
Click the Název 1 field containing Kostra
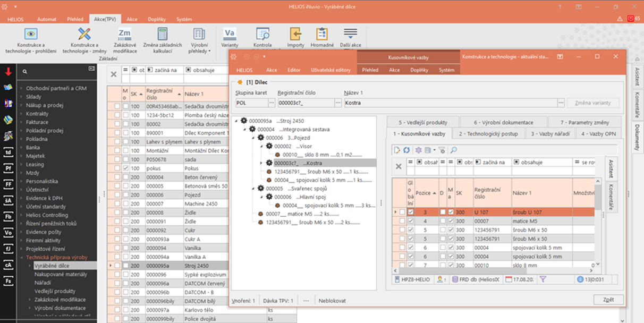(x=450, y=103)
